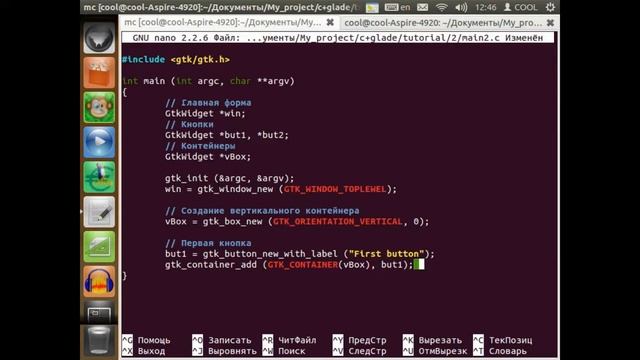This screenshot has height=360, width=640.
Task: Open the Trash in the dock
Action: point(99,341)
